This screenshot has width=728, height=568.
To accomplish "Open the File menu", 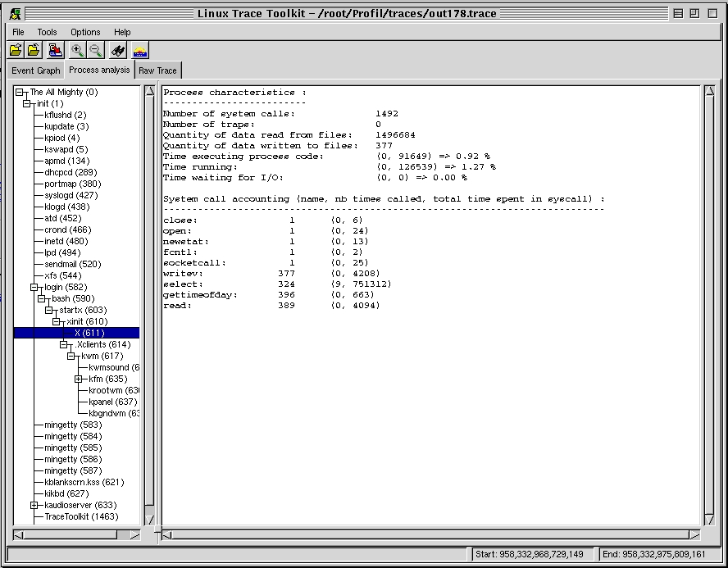I will (x=18, y=32).
